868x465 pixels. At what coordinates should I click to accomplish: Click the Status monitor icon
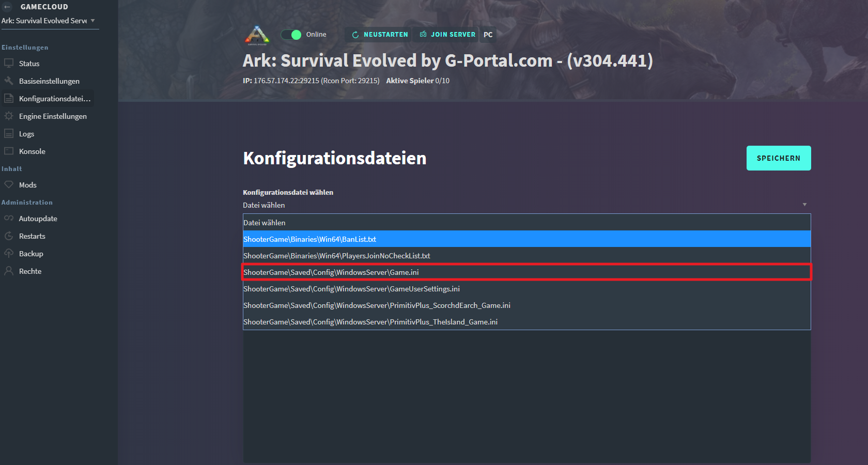coord(9,63)
